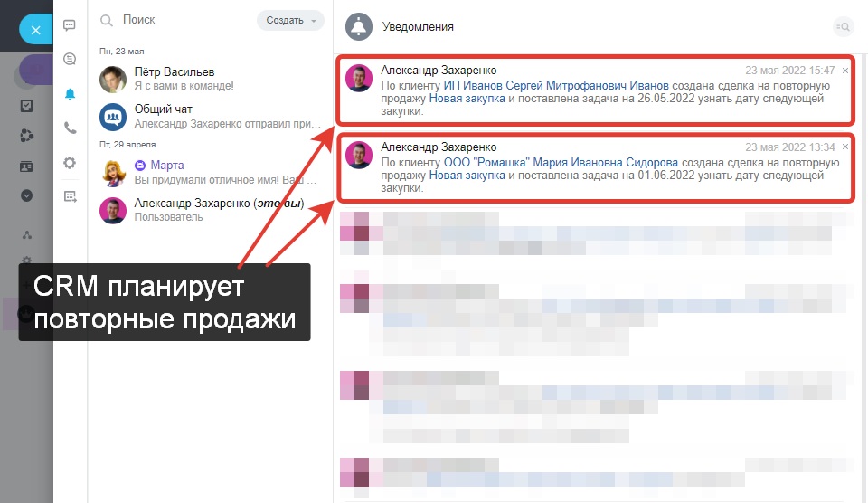The image size is (868, 503).
Task: Open Новая закупка deal link in first notification
Action: (467, 98)
